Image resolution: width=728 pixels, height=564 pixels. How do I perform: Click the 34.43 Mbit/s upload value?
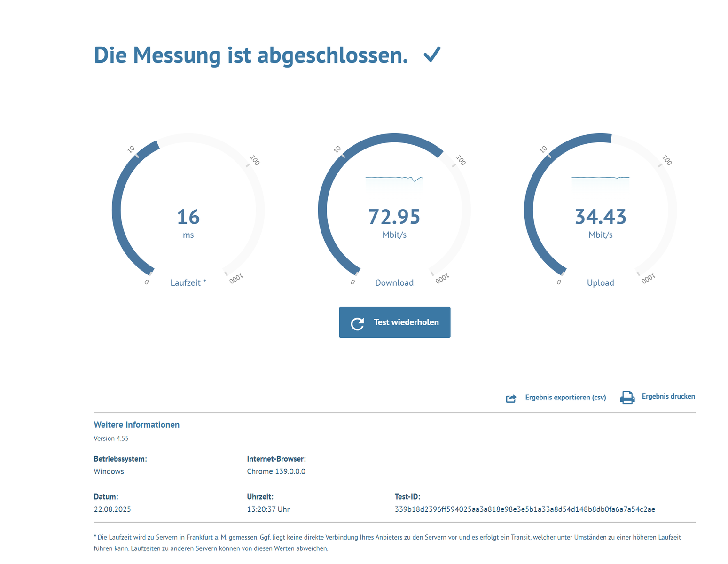[600, 217]
